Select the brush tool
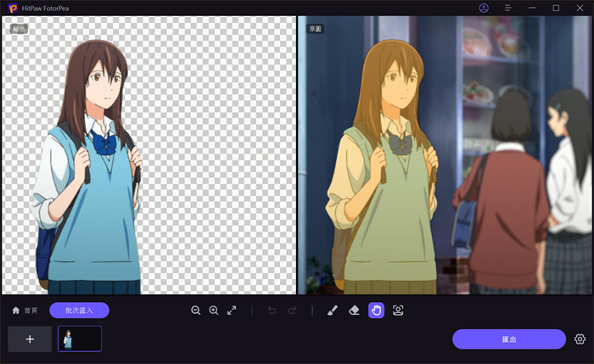 (x=333, y=311)
